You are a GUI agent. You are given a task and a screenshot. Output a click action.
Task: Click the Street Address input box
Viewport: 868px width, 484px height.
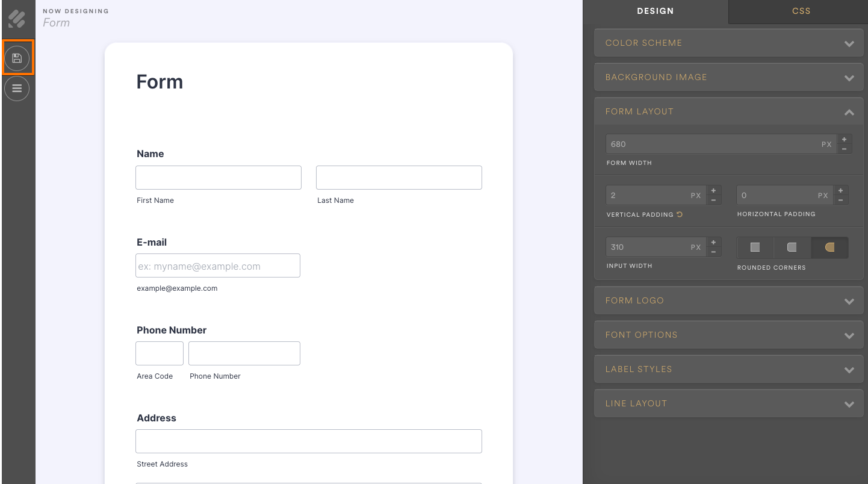click(x=309, y=441)
